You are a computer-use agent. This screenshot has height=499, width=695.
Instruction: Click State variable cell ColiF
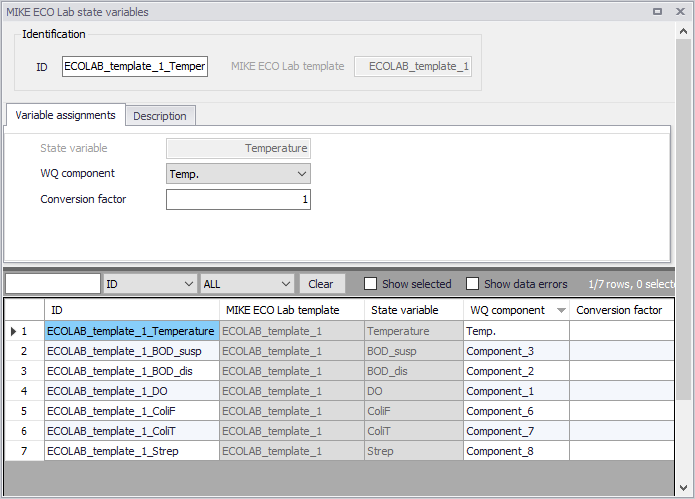tap(414, 411)
